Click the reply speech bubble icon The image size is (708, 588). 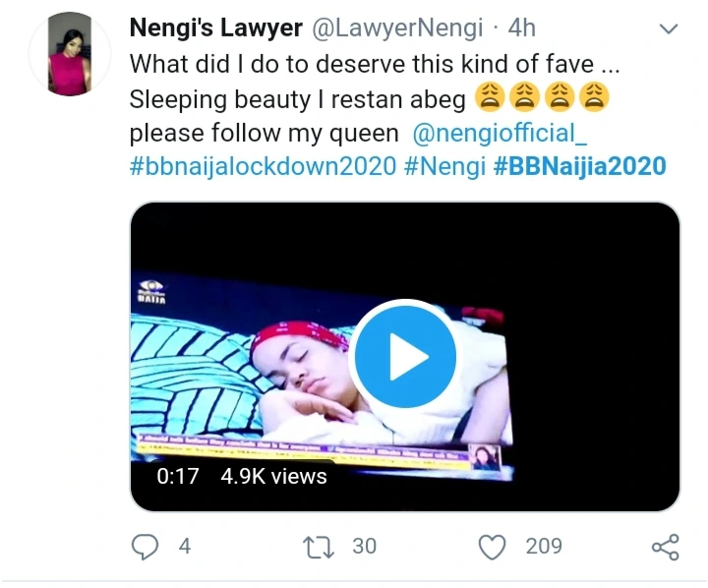pyautogui.click(x=146, y=547)
